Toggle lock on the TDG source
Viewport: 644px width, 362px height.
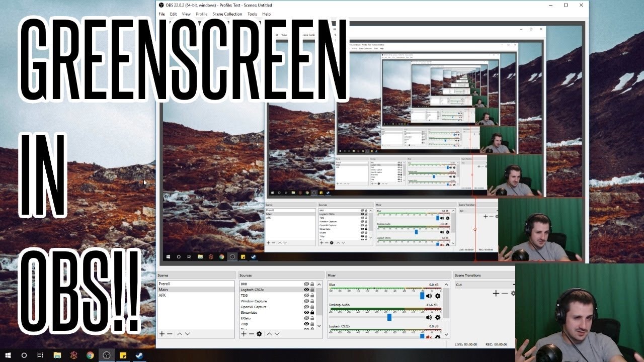(312, 295)
